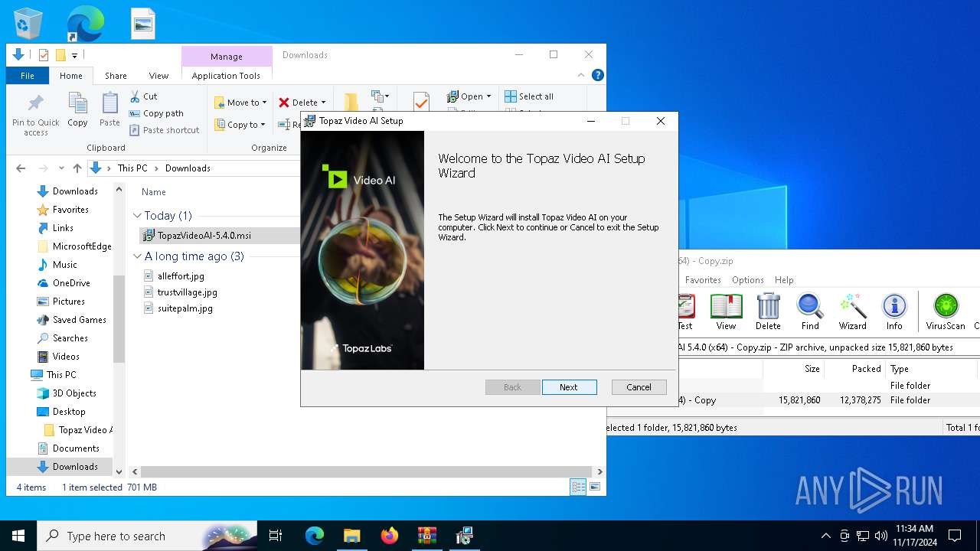Open File Explorer taskbar icon
This screenshot has height=551, width=980.
[351, 536]
